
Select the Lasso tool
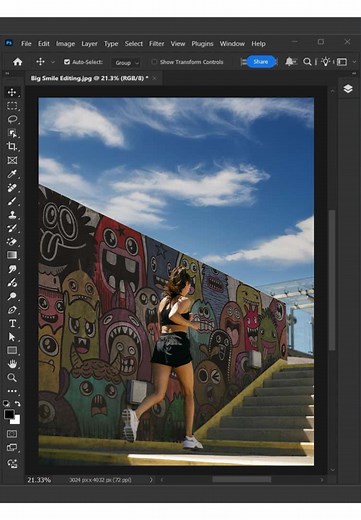click(12, 119)
